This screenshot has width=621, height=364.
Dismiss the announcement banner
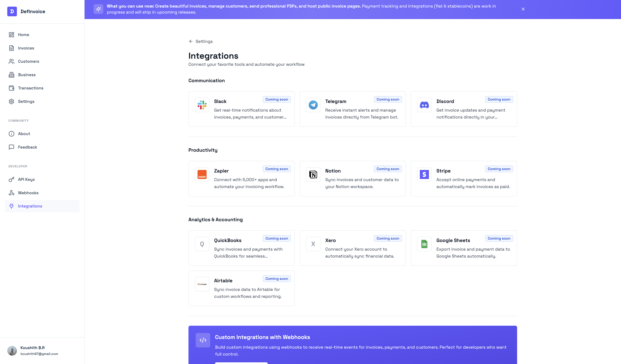tap(523, 9)
